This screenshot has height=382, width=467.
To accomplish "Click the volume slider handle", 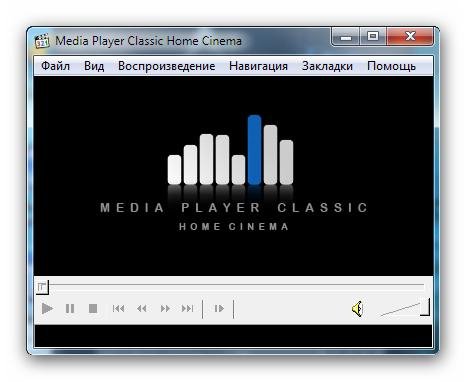I will click(x=425, y=307).
